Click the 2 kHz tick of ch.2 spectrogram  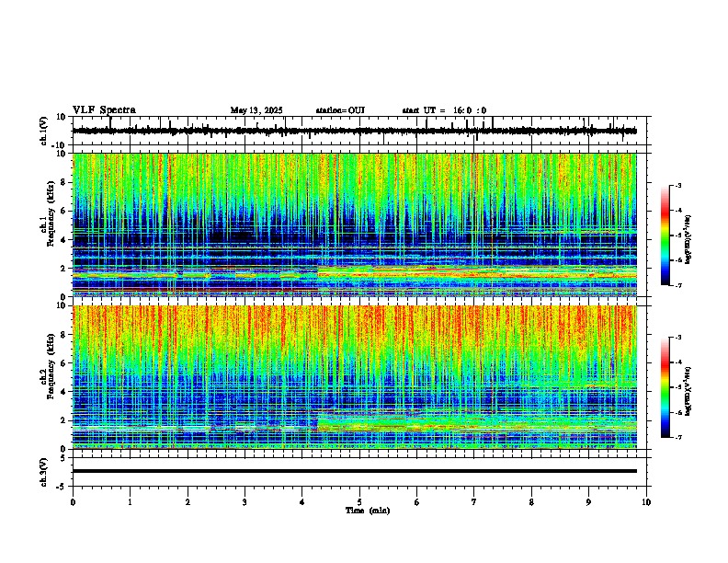pos(64,420)
